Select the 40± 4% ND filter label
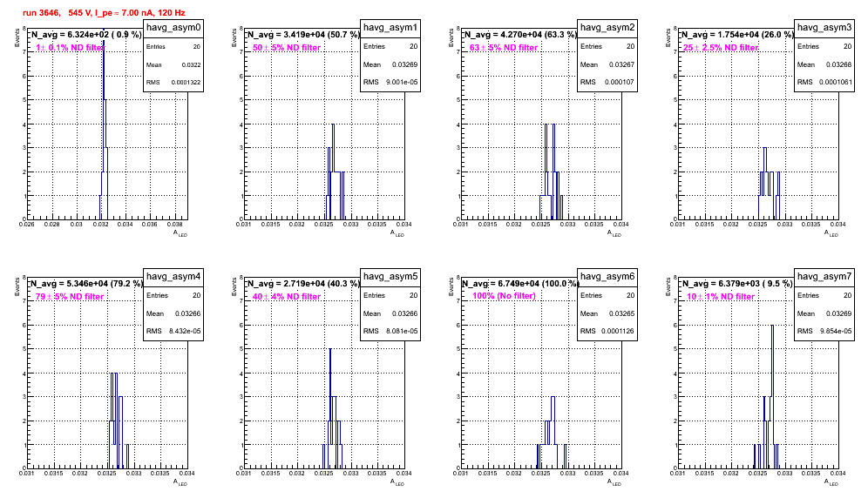The height and width of the screenshot is (498, 868). (x=287, y=297)
